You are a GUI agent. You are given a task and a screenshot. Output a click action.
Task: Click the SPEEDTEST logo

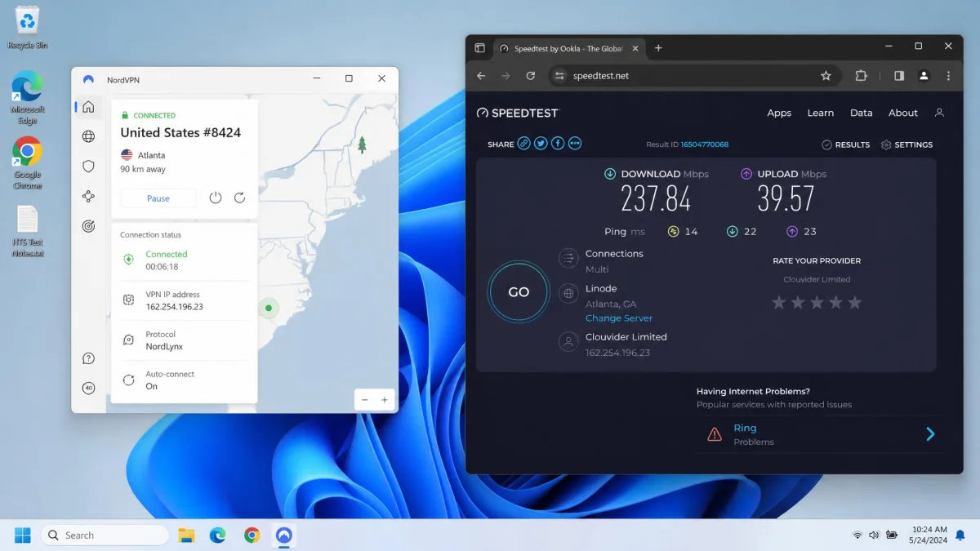click(518, 113)
